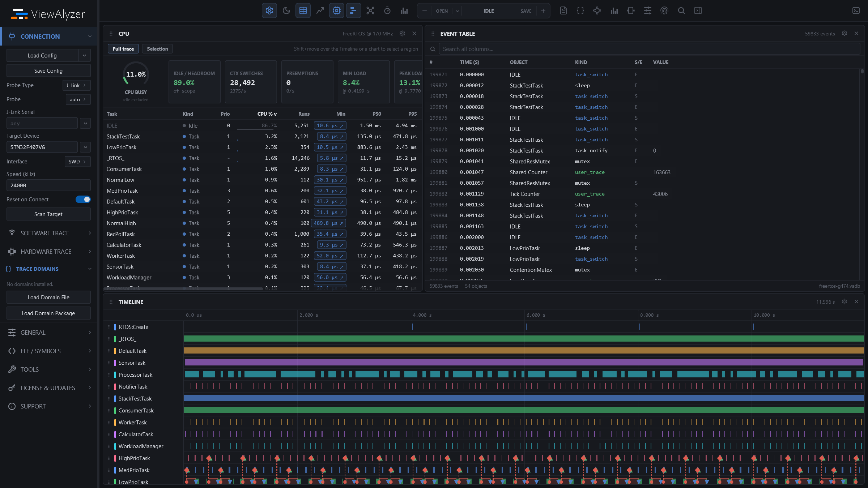
Task: Click Scan Target button
Action: (48, 214)
